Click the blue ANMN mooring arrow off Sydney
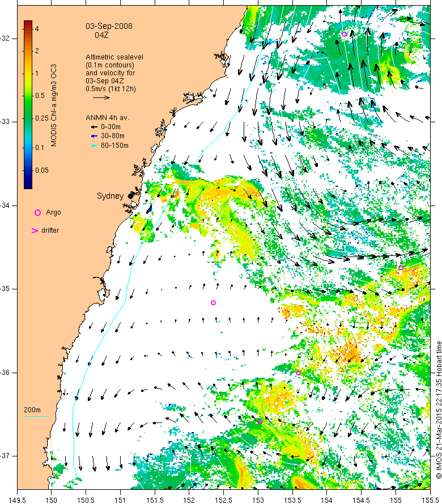442x504 pixels. tap(150, 209)
